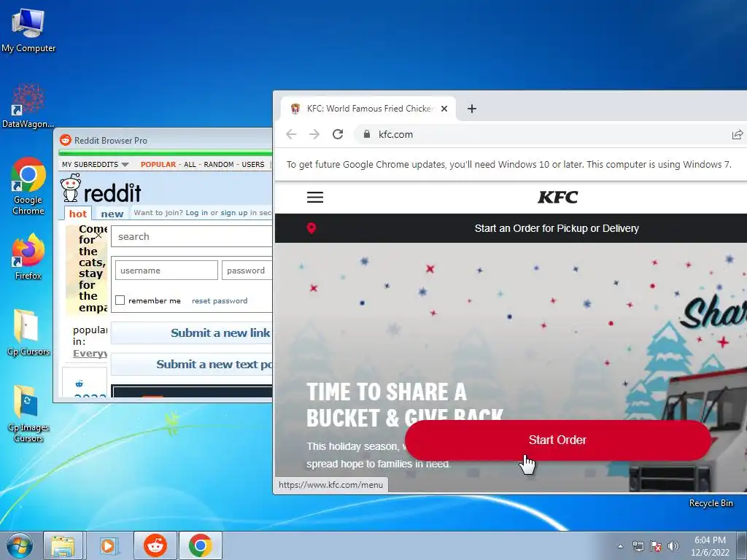Click Submit a new link button

coord(192,332)
